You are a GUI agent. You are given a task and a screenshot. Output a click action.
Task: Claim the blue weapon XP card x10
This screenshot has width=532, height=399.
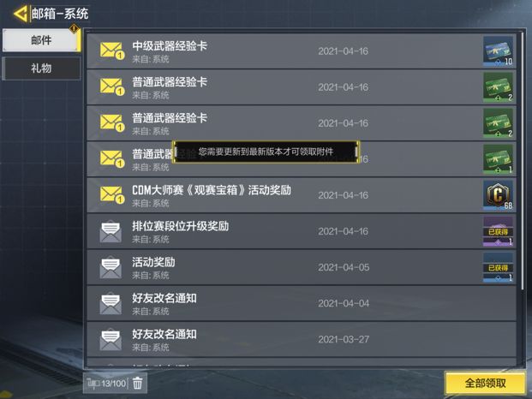pyautogui.click(x=498, y=51)
